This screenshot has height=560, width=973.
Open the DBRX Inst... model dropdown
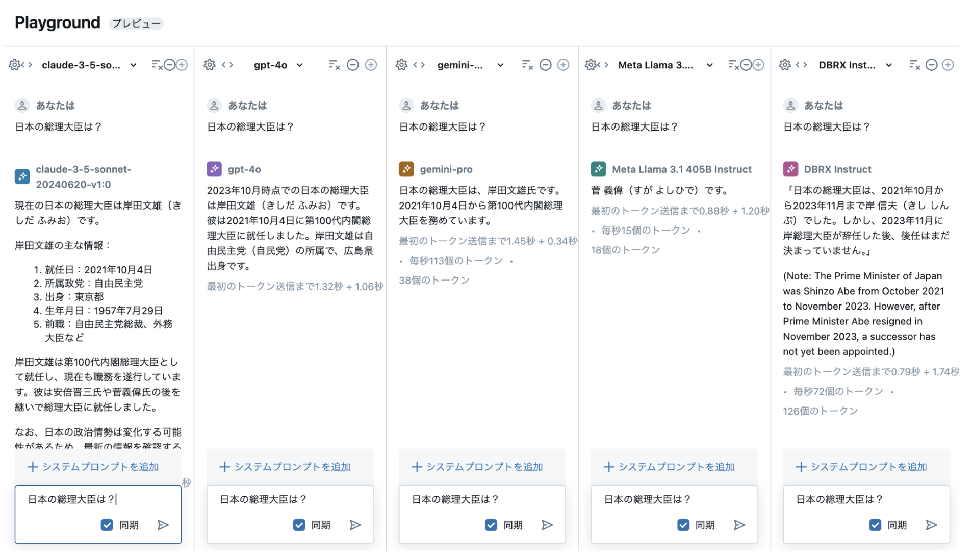coord(855,65)
